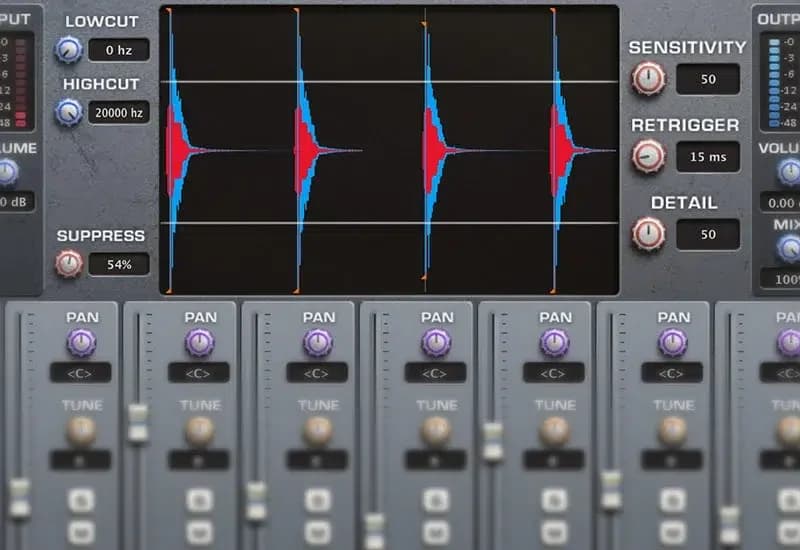800x550 pixels.
Task: Click the RETRIGGER knob
Action: click(648, 156)
